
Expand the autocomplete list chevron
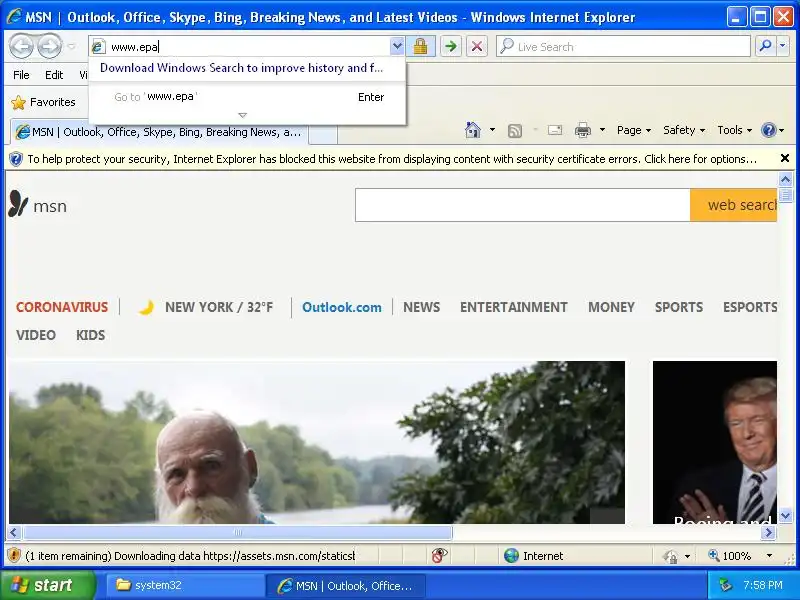[x=243, y=115]
